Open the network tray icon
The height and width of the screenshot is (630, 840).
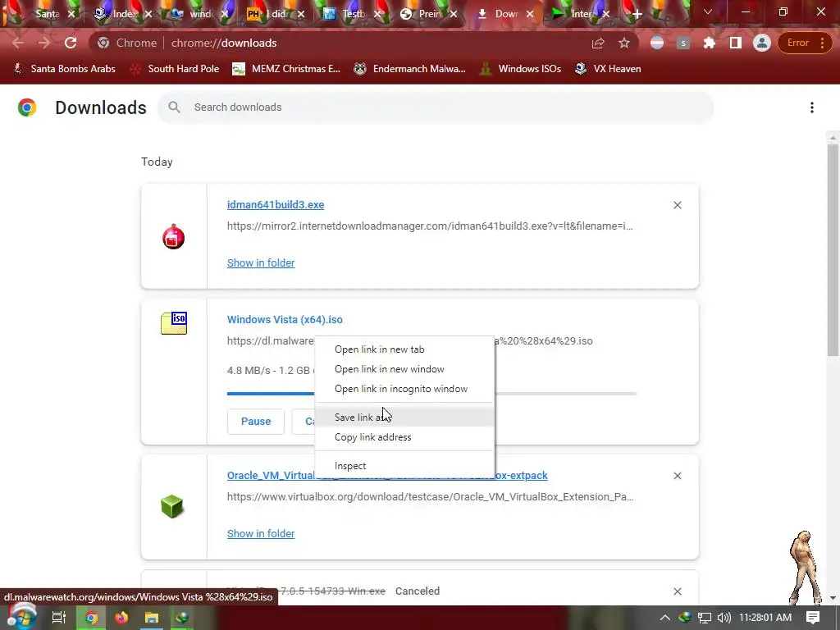(x=705, y=618)
